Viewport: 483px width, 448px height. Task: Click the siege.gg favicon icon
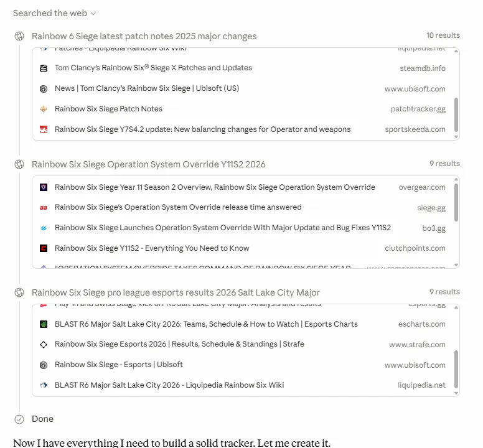pyautogui.click(x=44, y=208)
